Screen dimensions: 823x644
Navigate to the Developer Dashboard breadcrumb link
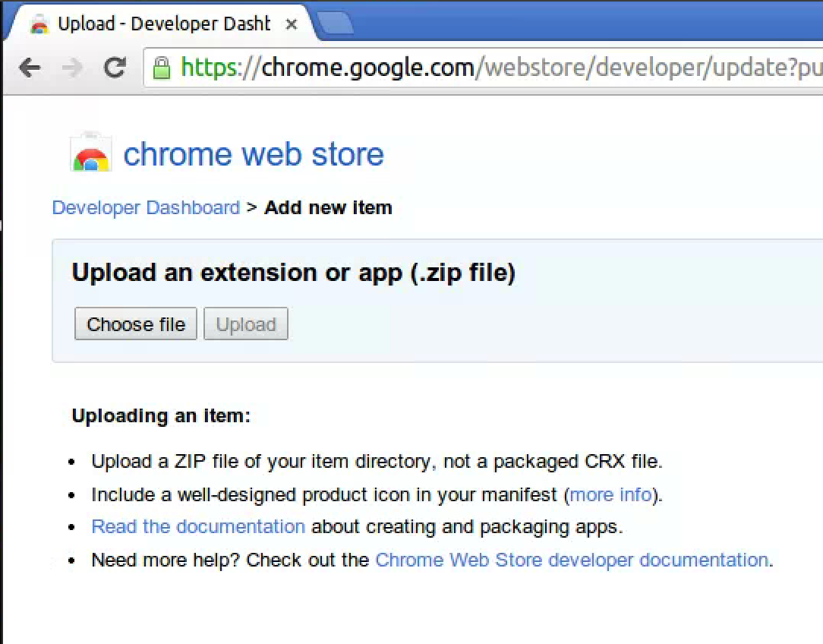click(x=146, y=208)
